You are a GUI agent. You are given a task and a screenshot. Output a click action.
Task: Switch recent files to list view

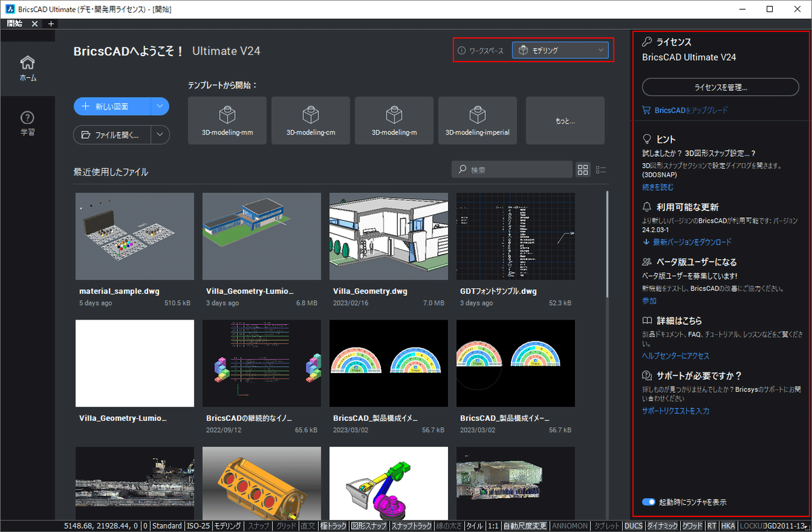(601, 170)
